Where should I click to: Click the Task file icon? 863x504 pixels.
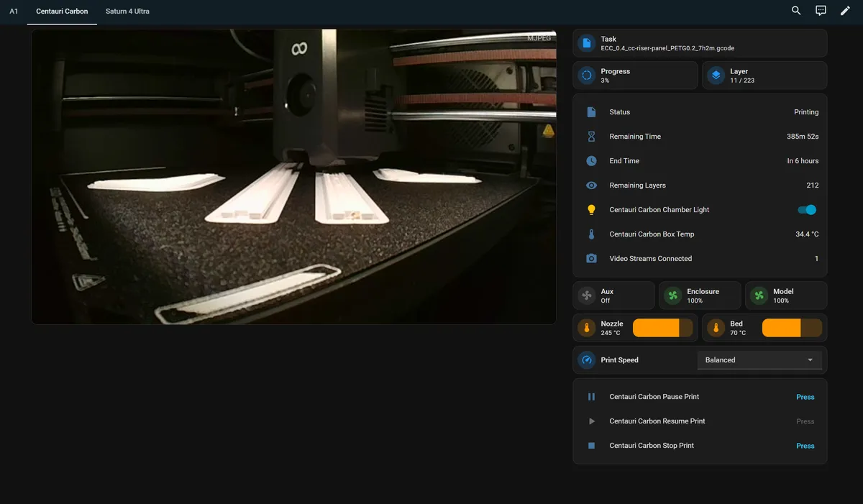587,43
